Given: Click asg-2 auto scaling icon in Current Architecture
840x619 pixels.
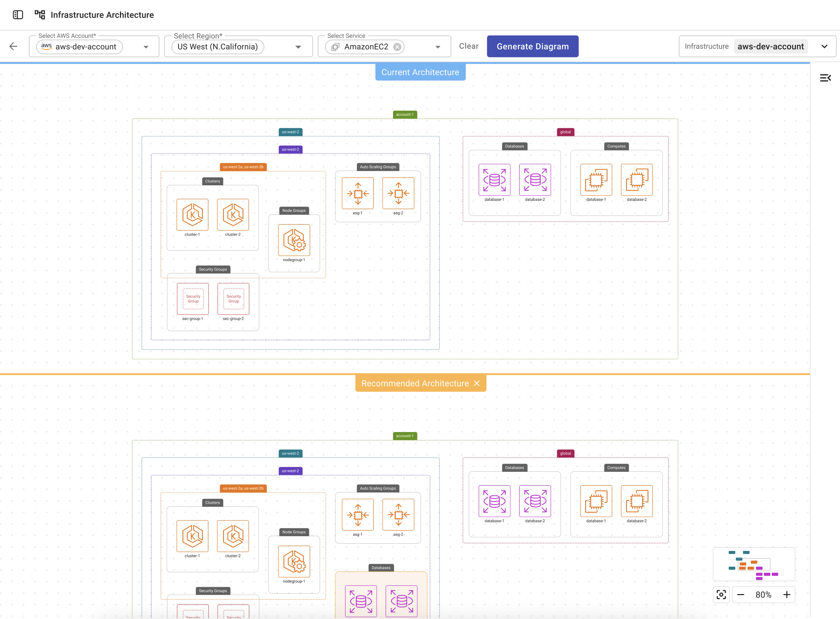Looking at the screenshot, I should coord(398,193).
